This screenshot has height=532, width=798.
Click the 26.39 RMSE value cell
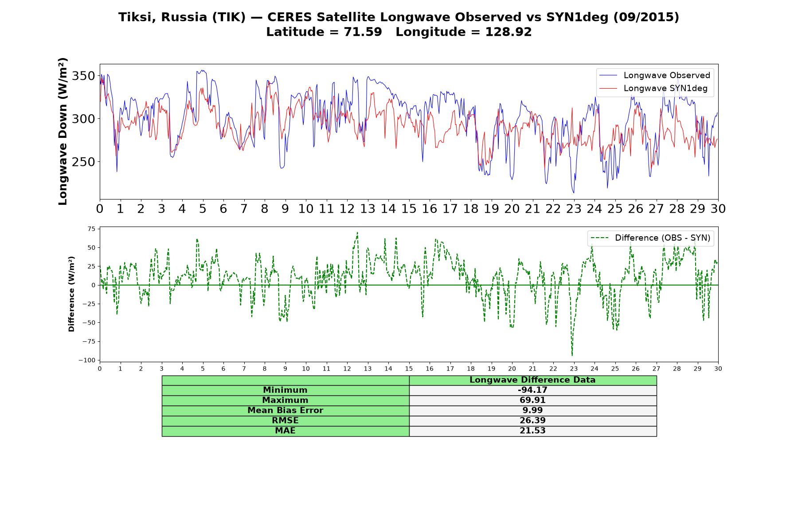pyautogui.click(x=533, y=421)
